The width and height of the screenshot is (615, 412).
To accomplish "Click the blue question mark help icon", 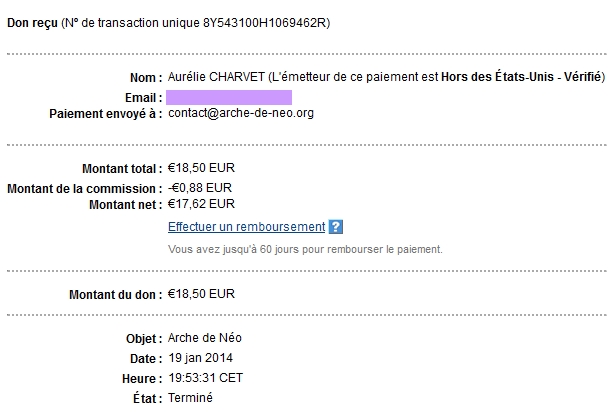I will click(336, 227).
